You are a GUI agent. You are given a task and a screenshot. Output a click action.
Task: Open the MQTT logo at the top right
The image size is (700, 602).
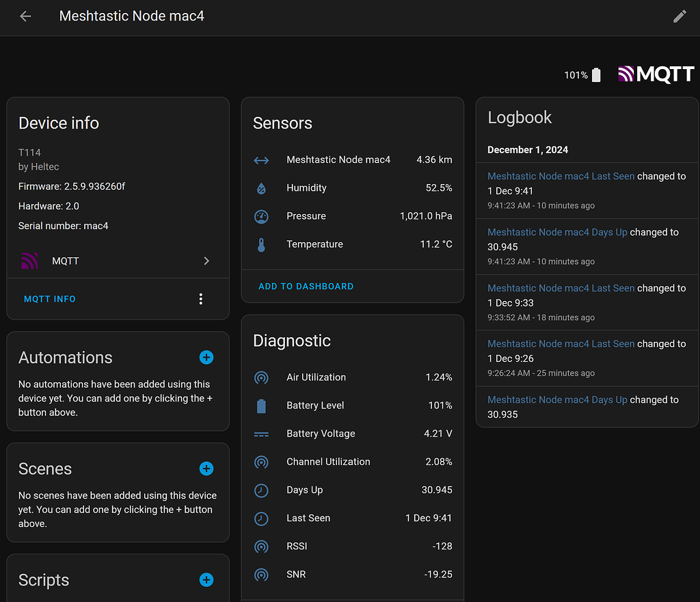[655, 73]
